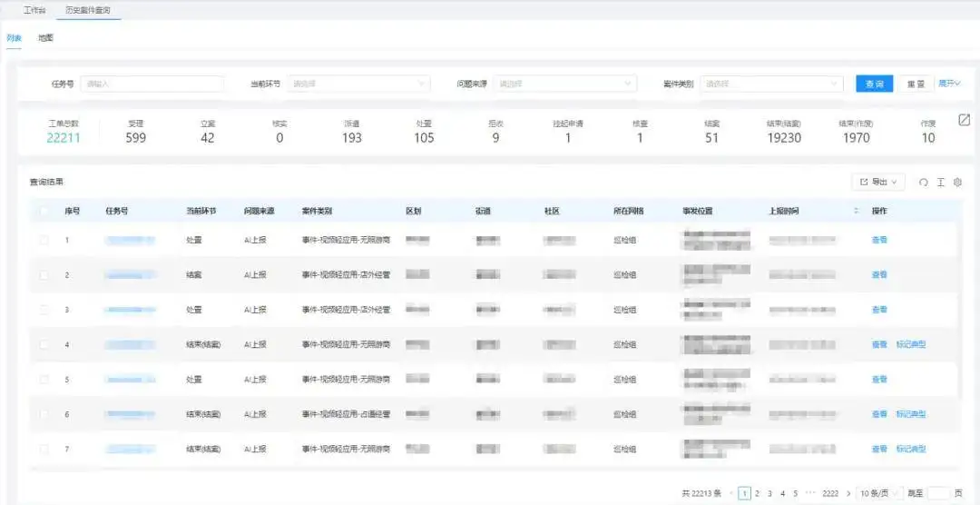
Task: Check the select-all checkbox in table header
Action: click(x=44, y=212)
